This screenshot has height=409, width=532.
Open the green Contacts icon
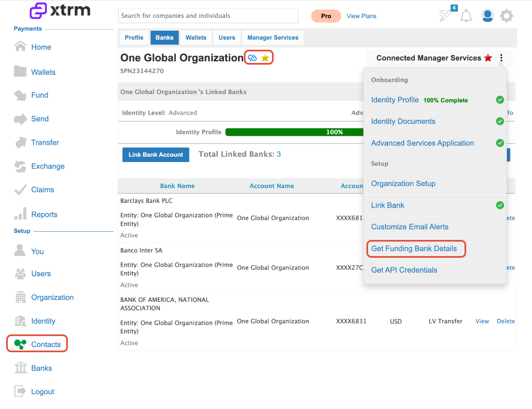(x=20, y=344)
